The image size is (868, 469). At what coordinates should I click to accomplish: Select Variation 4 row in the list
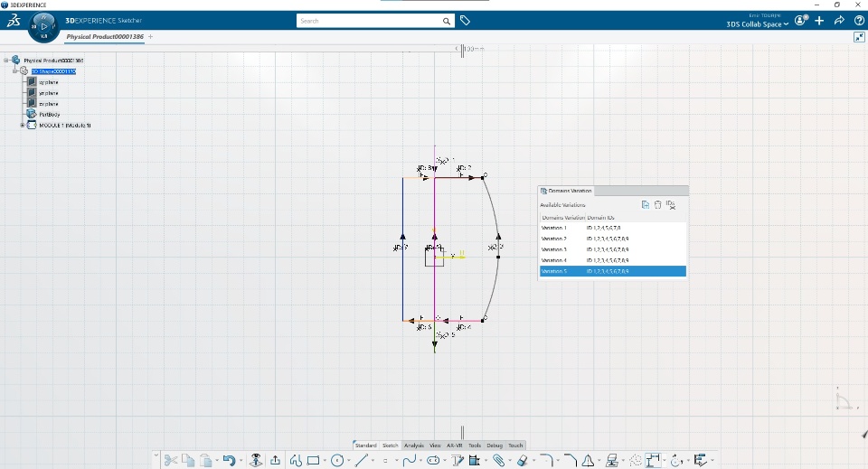[x=613, y=260]
